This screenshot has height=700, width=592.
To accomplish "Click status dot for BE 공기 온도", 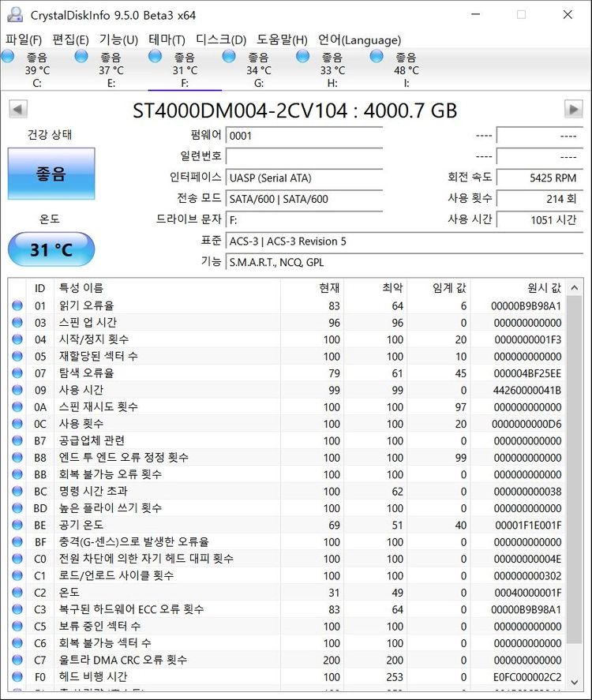I will click(x=17, y=525).
